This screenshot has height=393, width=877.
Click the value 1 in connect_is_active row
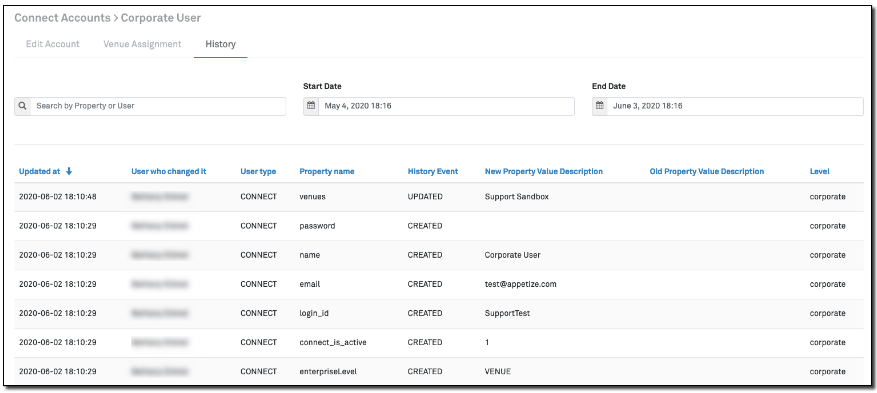point(487,342)
